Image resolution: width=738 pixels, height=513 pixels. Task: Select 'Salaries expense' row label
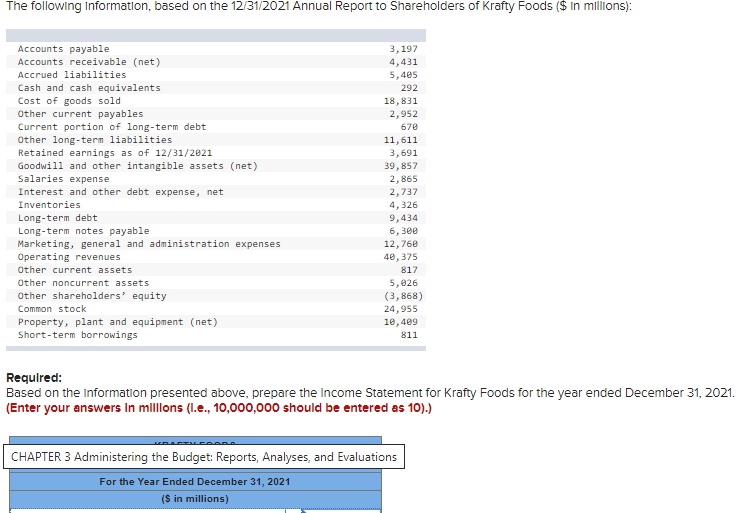click(64, 179)
